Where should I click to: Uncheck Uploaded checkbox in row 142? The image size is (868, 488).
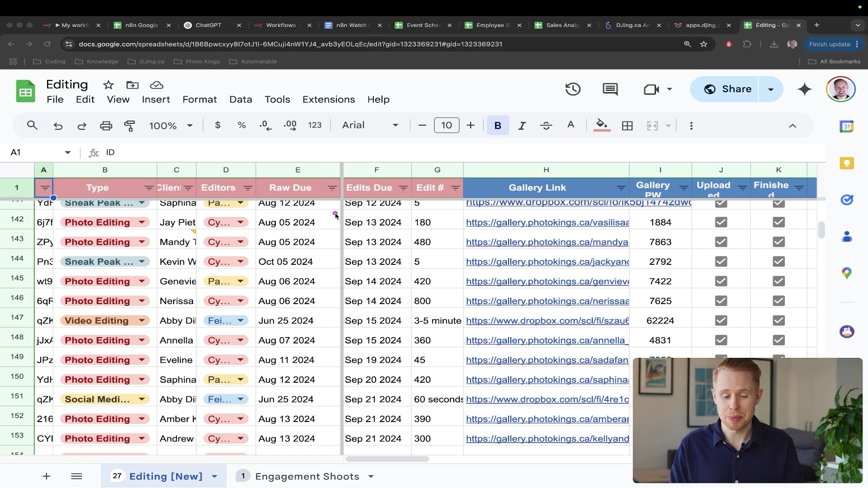[x=721, y=222]
